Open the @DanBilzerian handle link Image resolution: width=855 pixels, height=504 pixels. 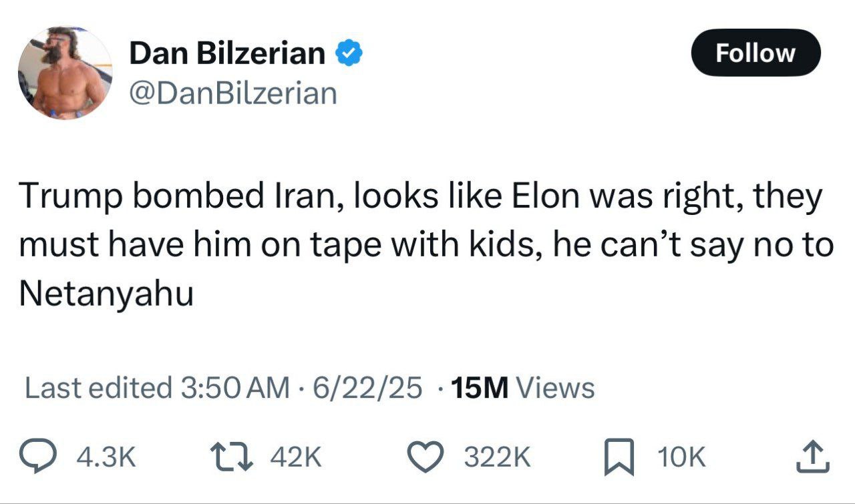click(x=232, y=93)
